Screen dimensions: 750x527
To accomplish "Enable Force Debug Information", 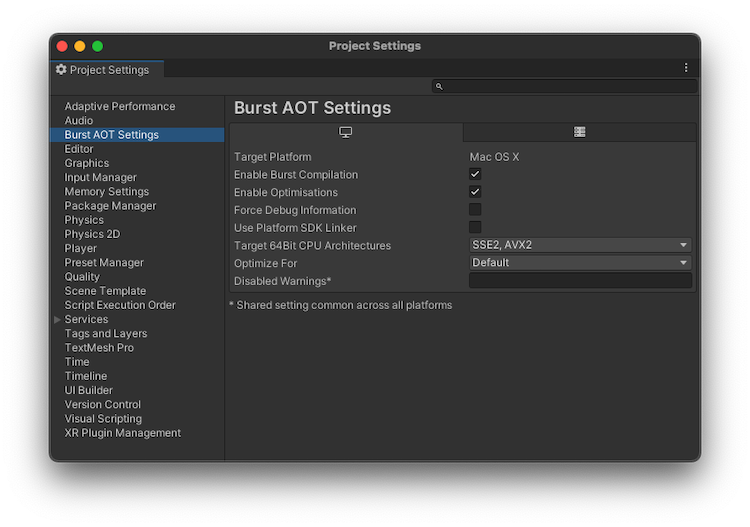I will click(475, 210).
